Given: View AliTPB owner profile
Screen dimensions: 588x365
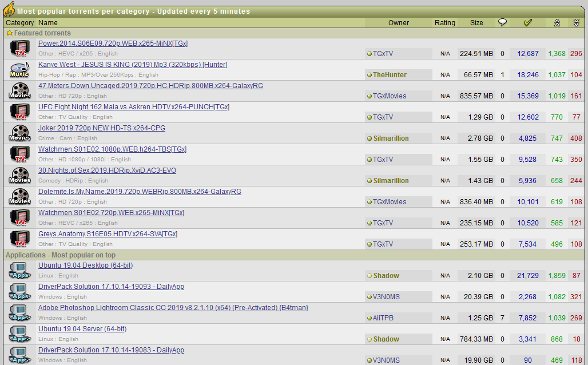Looking at the screenshot, I should (383, 318).
